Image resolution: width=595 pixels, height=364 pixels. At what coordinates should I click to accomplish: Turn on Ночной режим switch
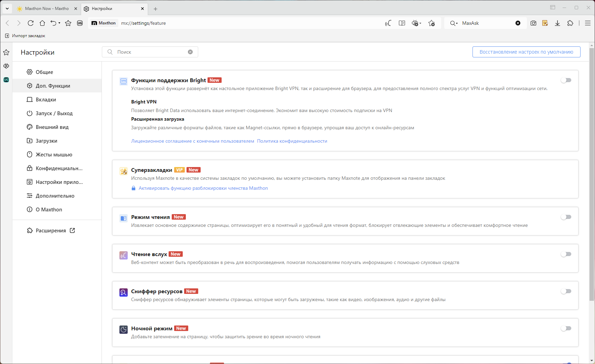566,328
